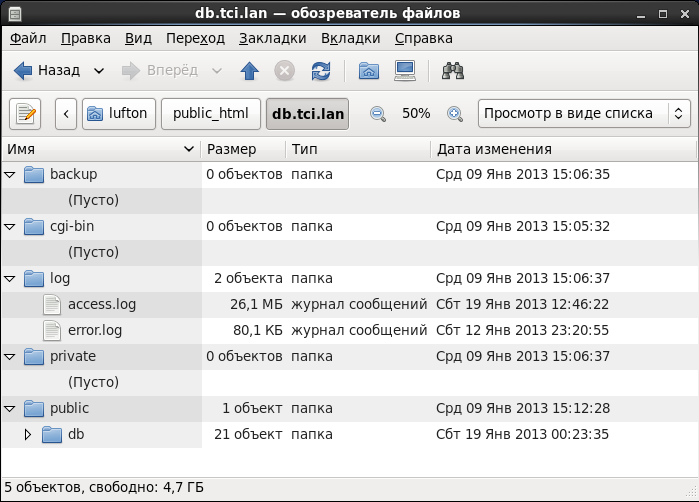Open the Закладки menu
The width and height of the screenshot is (699, 502).
(272, 38)
